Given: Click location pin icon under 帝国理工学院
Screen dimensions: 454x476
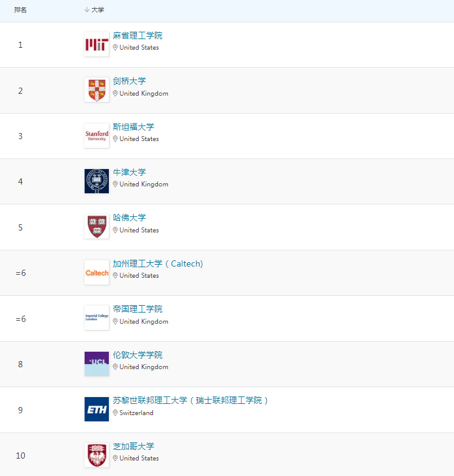Looking at the screenshot, I should coord(115,321).
